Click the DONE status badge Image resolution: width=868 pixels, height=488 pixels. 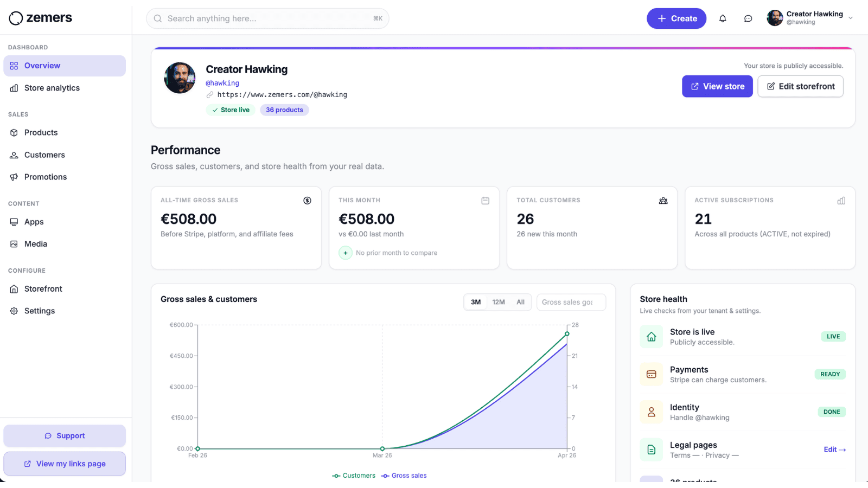(x=832, y=412)
